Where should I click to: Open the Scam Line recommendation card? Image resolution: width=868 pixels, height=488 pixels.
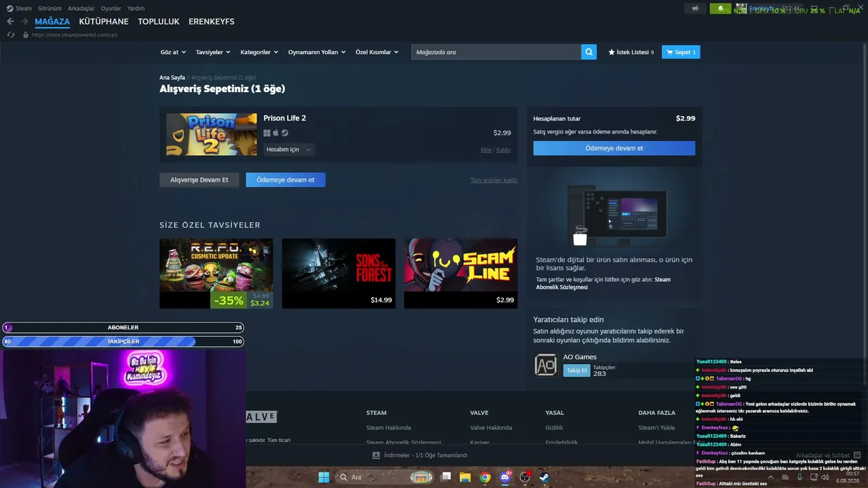pos(460,273)
